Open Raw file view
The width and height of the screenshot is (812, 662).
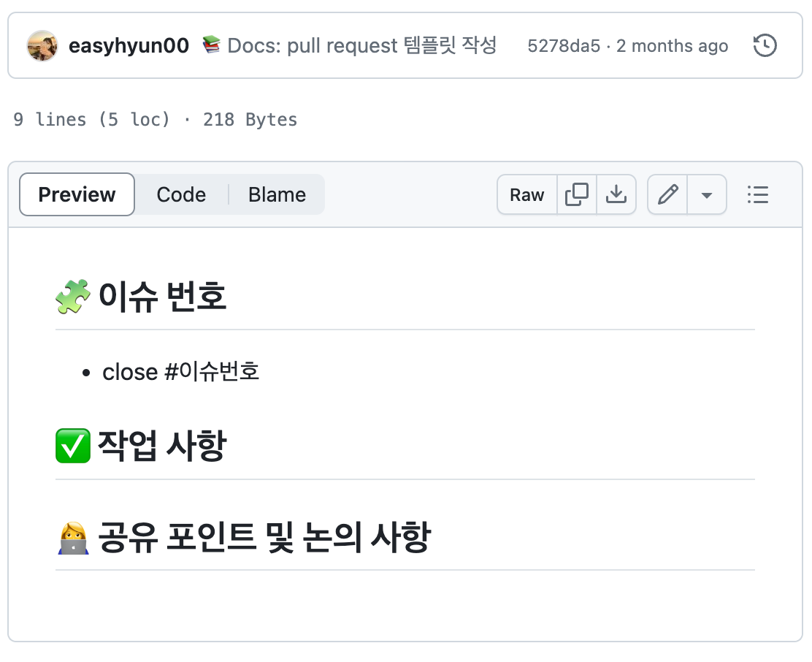click(x=527, y=195)
